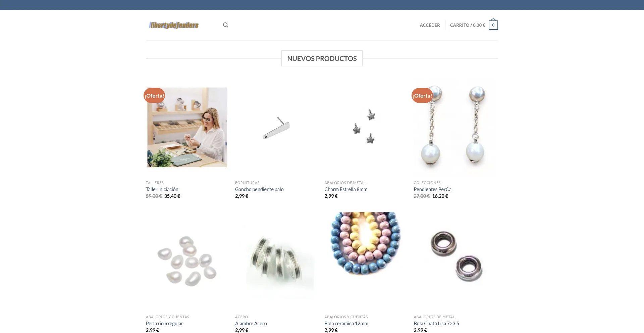Select the Charm Estrella 8mm stars image
Image resolution: width=644 pixels, height=333 pixels.
(365, 127)
